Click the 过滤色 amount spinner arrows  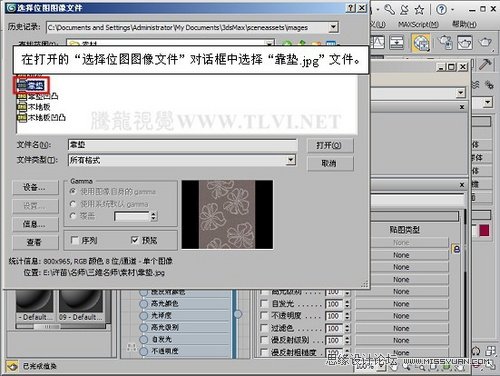[x=347, y=328]
